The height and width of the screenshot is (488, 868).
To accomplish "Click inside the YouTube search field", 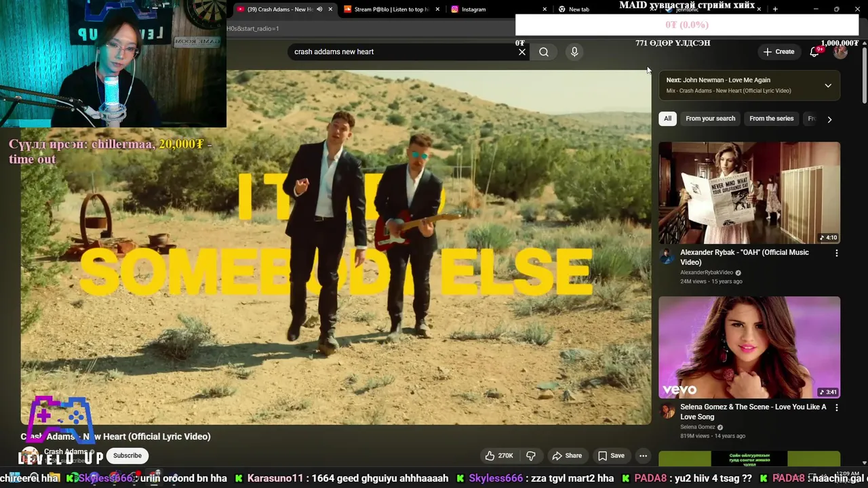I will [x=403, y=52].
